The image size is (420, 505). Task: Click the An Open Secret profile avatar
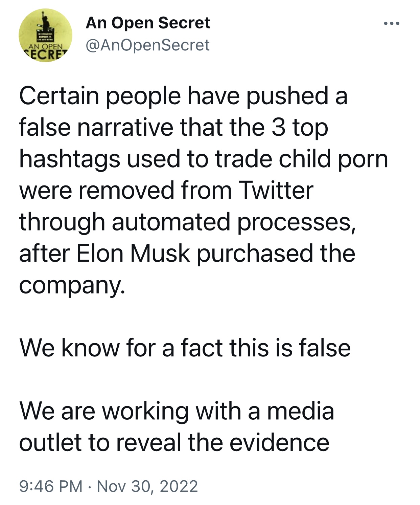coord(45,36)
